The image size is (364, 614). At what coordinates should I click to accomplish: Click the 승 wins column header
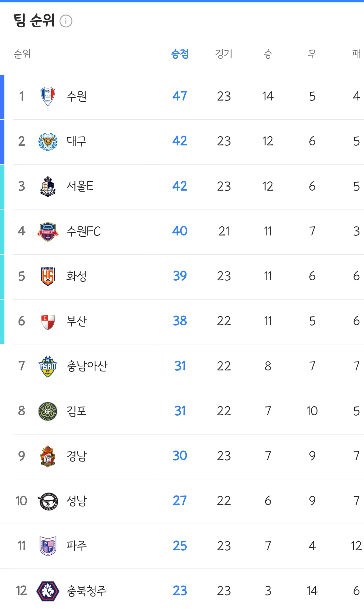click(268, 54)
